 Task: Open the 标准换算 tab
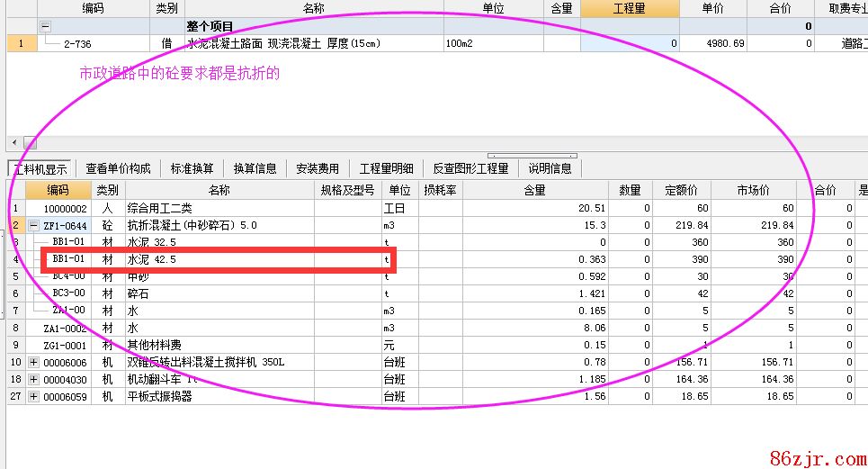[x=191, y=168]
